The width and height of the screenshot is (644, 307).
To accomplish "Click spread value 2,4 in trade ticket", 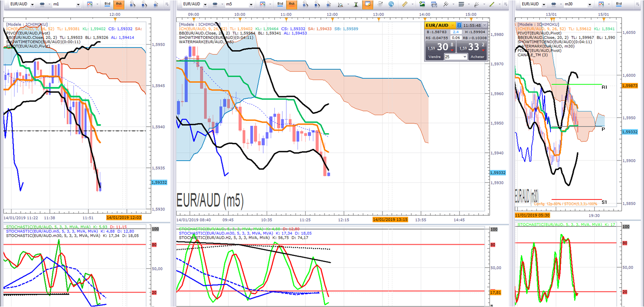I will click(x=456, y=32).
